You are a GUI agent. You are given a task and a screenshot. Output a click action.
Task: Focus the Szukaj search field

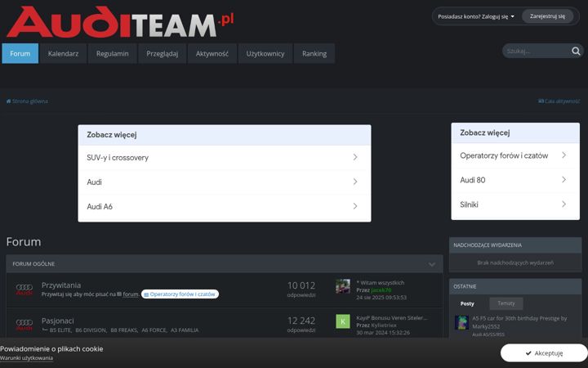coord(537,51)
